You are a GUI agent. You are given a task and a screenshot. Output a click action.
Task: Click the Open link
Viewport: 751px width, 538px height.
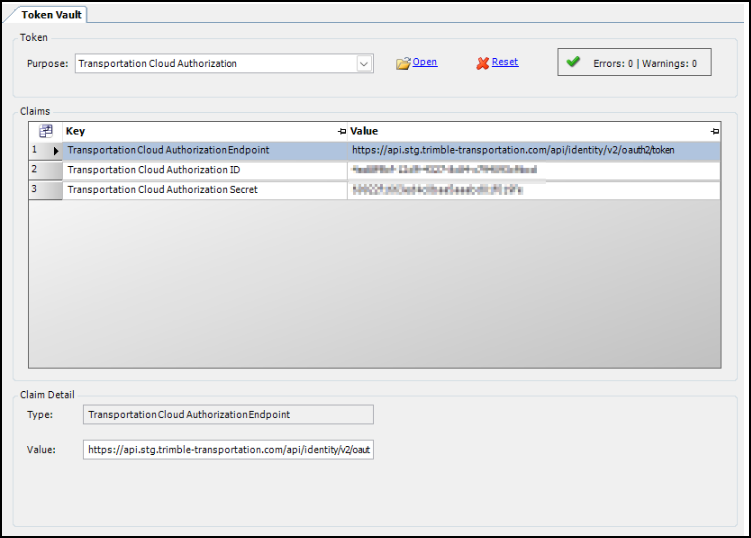tap(425, 62)
